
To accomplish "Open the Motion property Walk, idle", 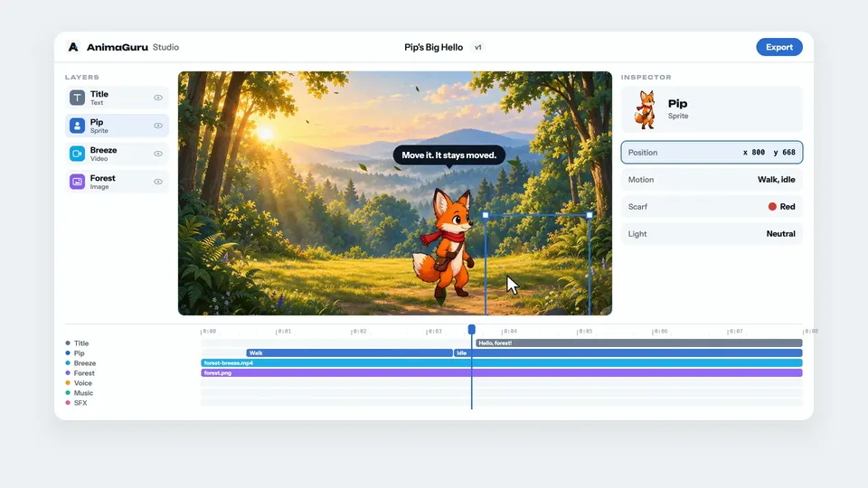I will click(712, 179).
